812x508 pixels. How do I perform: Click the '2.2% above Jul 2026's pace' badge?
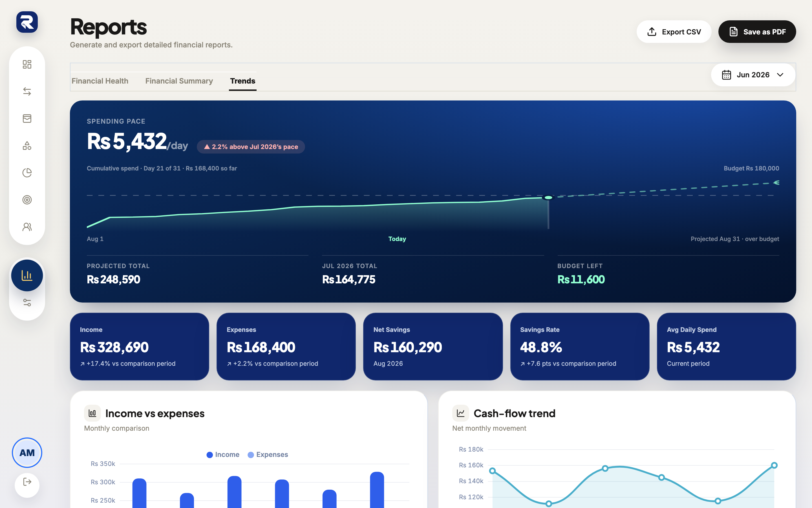tap(251, 147)
